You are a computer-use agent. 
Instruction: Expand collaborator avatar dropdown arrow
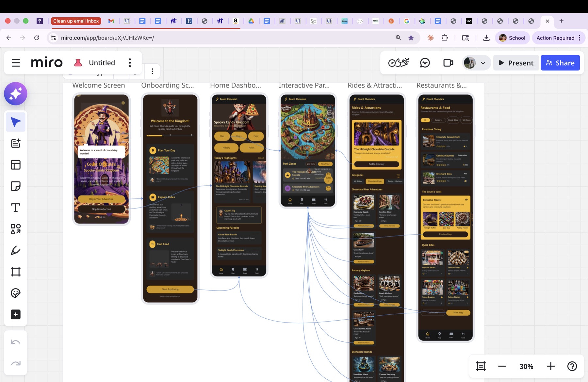[483, 63]
